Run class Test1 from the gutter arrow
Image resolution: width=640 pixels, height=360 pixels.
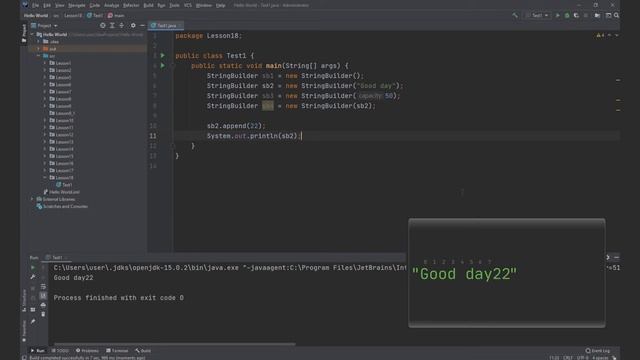click(x=162, y=55)
